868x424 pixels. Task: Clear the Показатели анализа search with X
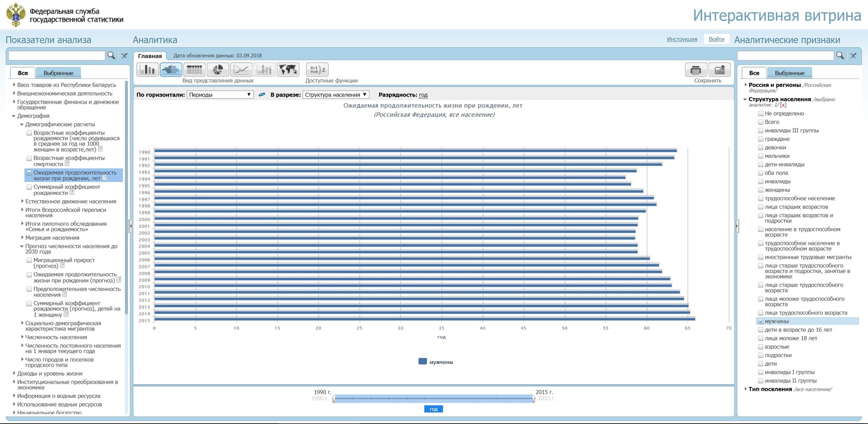(x=125, y=55)
